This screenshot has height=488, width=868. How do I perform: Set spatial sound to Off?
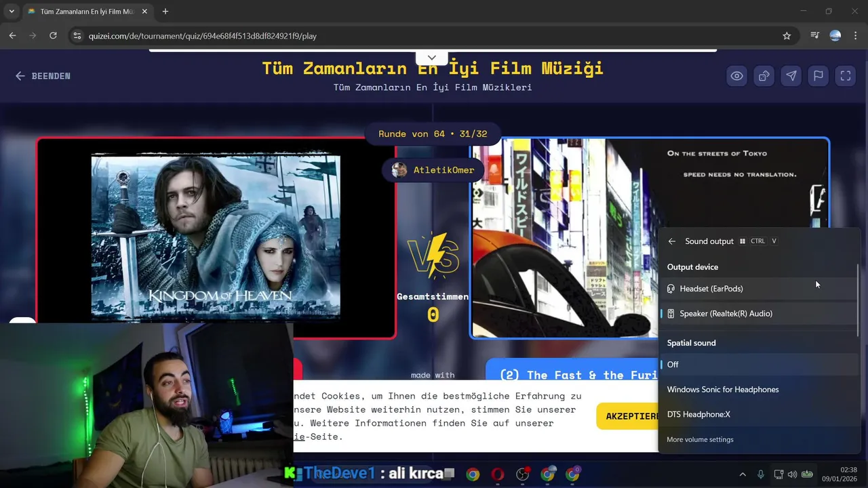pyautogui.click(x=759, y=365)
